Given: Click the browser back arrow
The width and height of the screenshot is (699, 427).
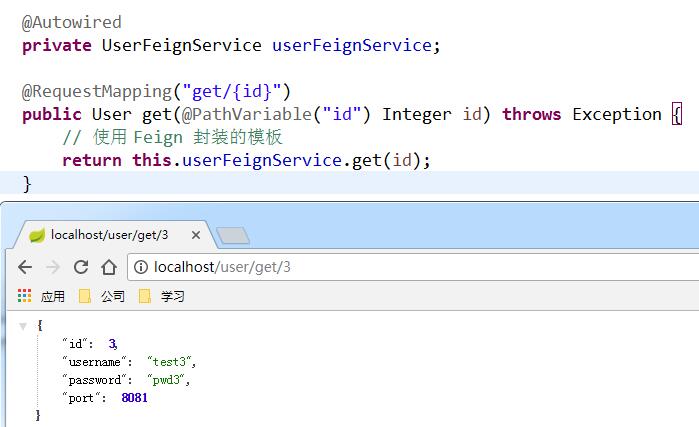Looking at the screenshot, I should point(25,267).
